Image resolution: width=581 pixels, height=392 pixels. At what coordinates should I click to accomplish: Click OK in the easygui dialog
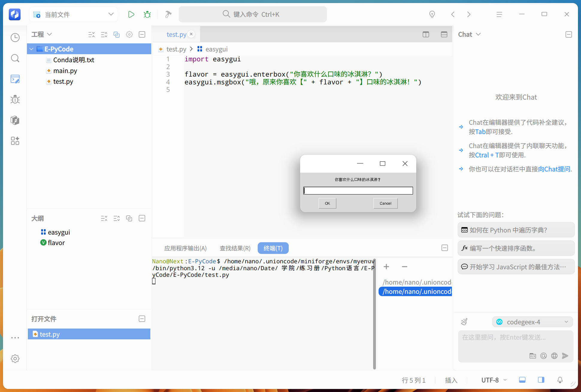pos(327,203)
